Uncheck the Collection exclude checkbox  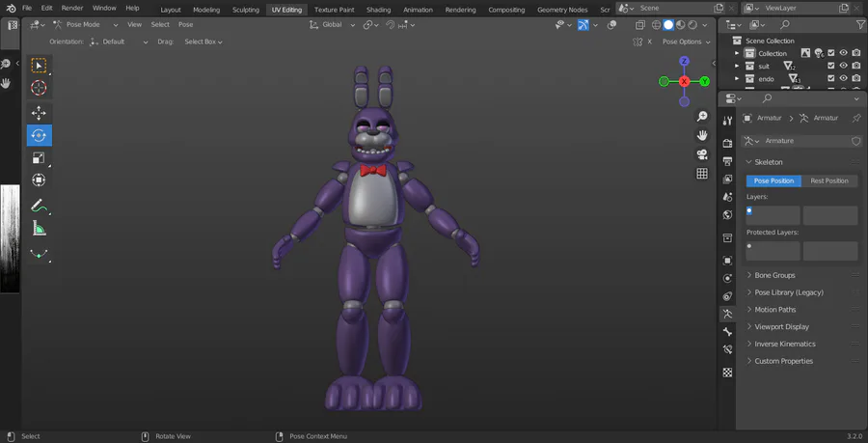click(831, 53)
